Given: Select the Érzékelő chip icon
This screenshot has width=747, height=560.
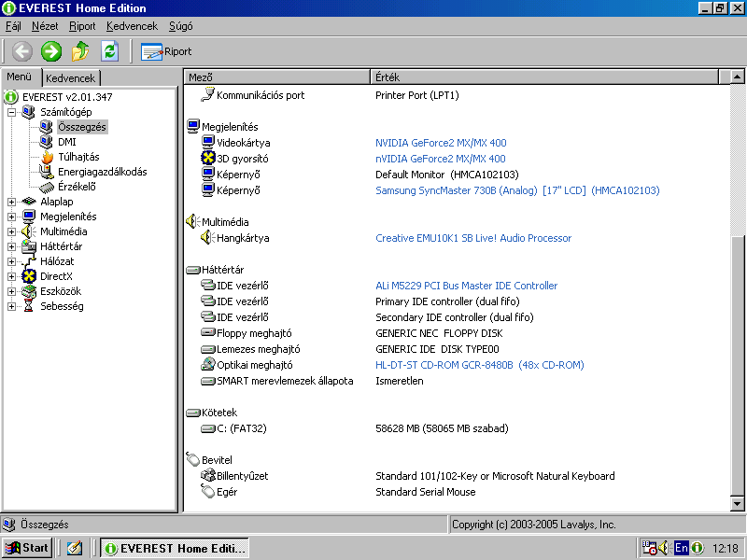Looking at the screenshot, I should pyautogui.click(x=47, y=188).
